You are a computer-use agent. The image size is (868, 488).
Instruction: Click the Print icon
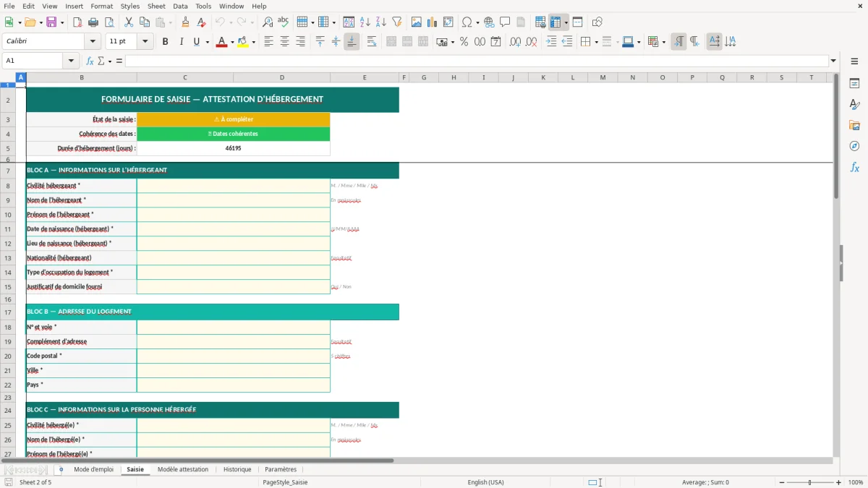click(93, 22)
